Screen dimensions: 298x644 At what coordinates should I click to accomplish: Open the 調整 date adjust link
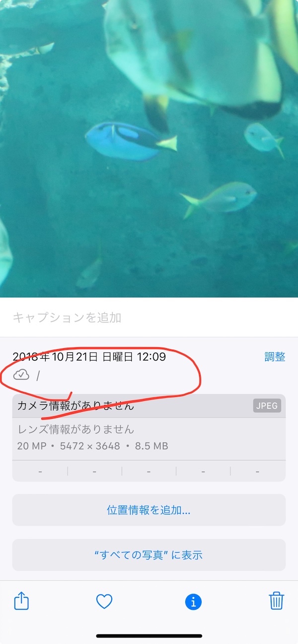(x=275, y=357)
